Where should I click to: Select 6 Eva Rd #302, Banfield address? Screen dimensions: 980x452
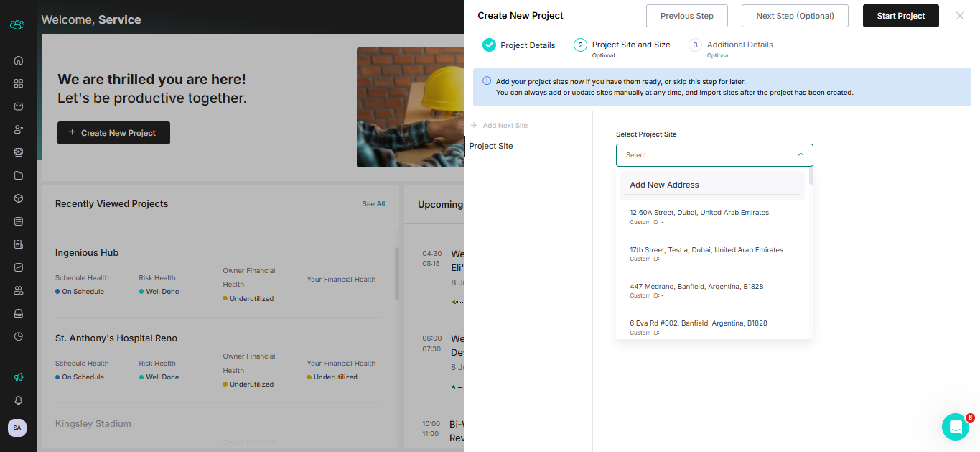712,327
